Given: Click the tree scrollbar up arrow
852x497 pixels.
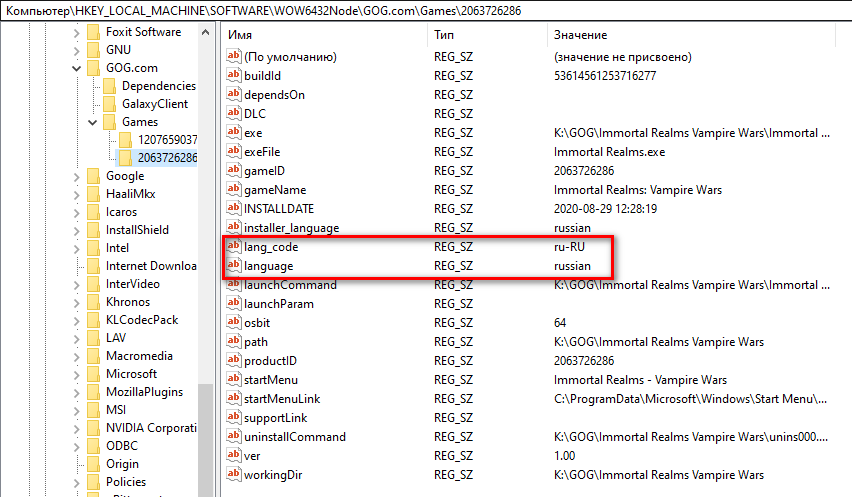Looking at the screenshot, I should point(205,32).
